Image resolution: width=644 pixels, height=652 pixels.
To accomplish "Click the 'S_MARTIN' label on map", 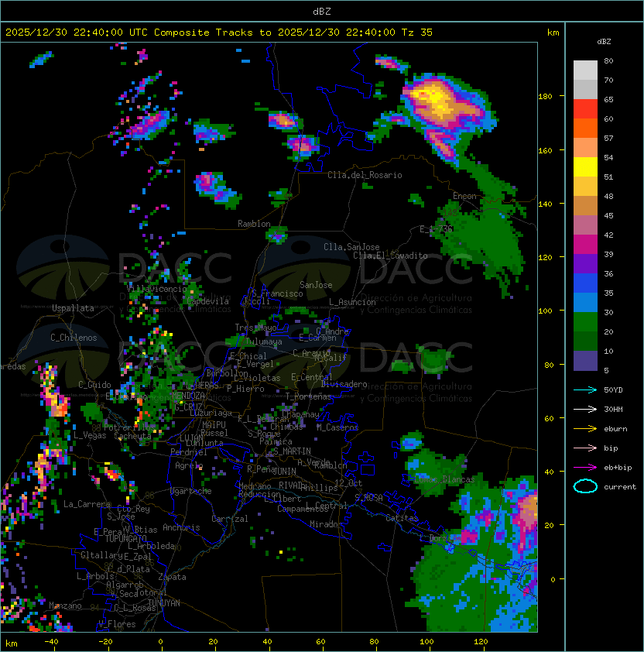I will (292, 451).
